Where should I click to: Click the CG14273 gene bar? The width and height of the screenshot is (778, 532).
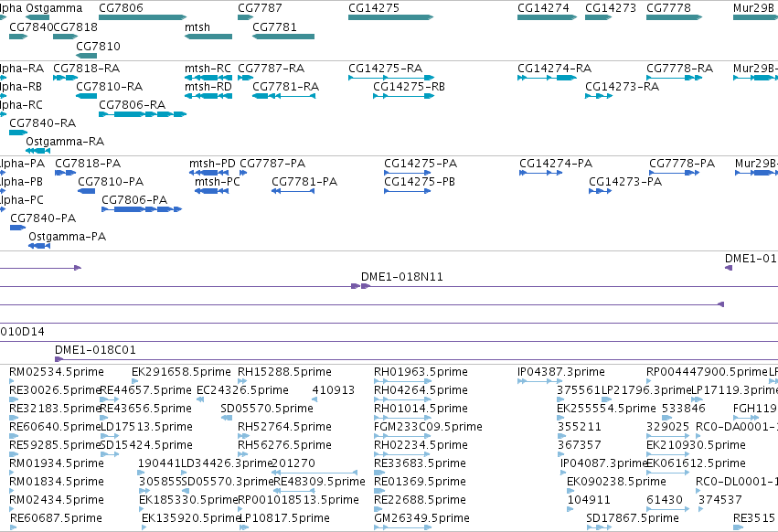tap(599, 17)
